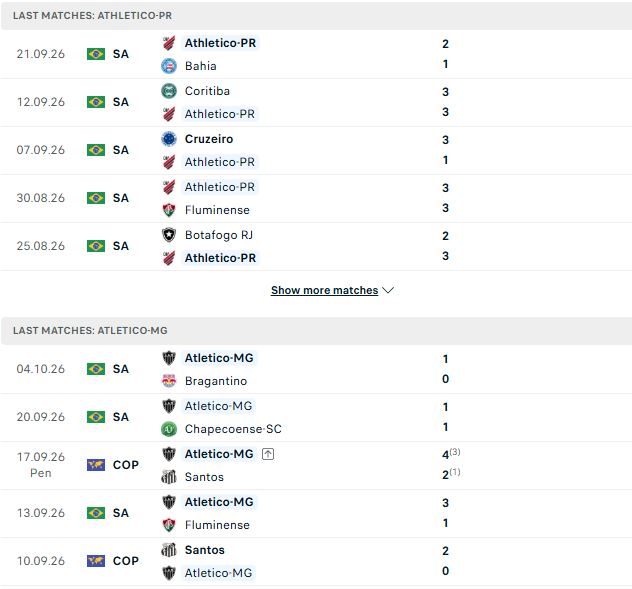Click the Cruzeiro club crest icon

(x=169, y=139)
